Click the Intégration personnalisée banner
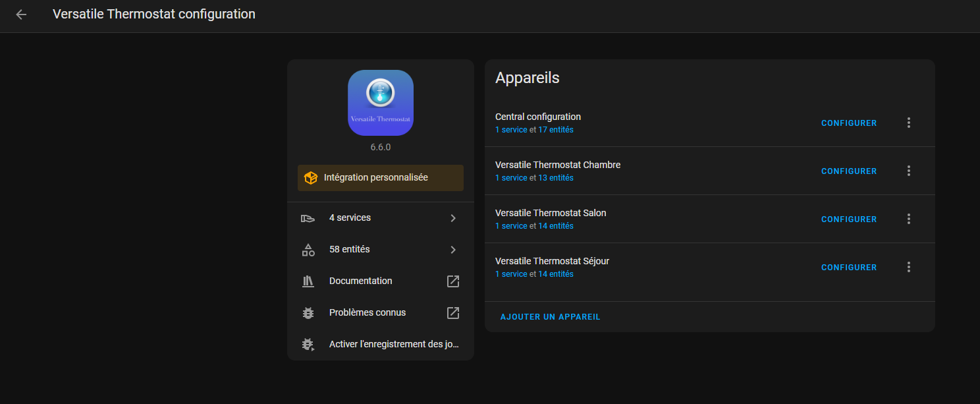The height and width of the screenshot is (404, 980). click(381, 178)
